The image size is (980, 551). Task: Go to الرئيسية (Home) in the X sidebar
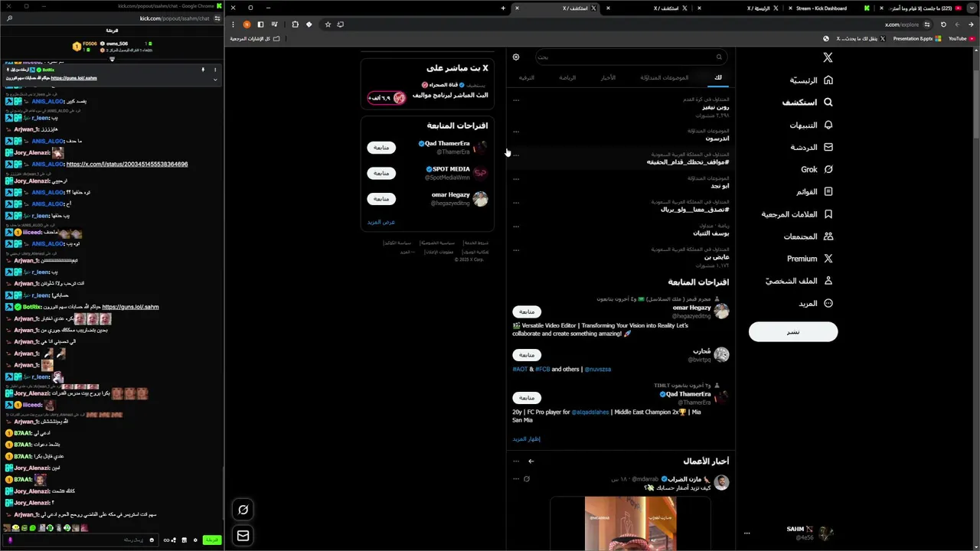tap(812, 80)
